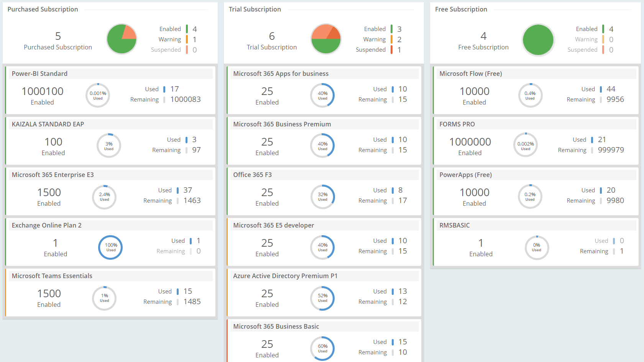Select the Azure Active Directory Premium P1 donut
The height and width of the screenshot is (362, 644).
(322, 298)
